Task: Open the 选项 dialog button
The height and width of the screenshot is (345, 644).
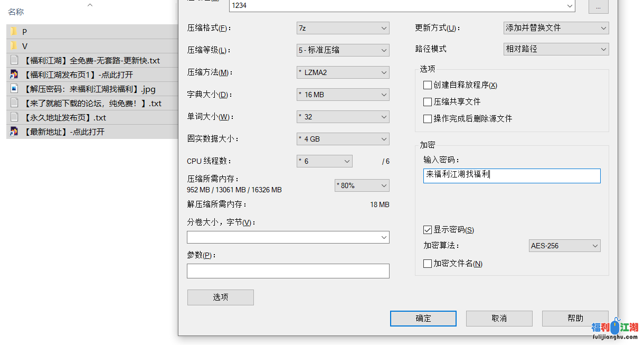Action: [220, 297]
